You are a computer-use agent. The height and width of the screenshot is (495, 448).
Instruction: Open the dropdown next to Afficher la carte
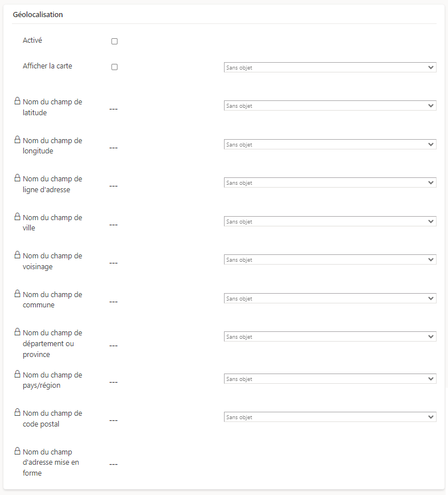[329, 67]
